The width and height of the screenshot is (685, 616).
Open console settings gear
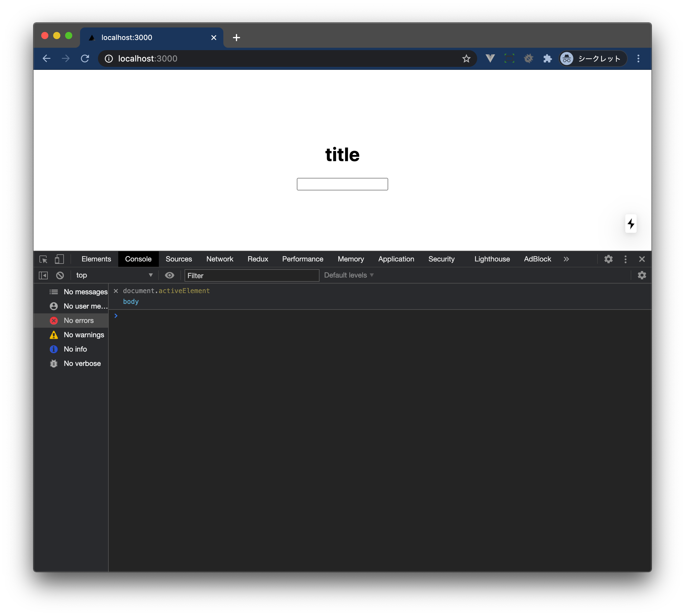tap(642, 275)
